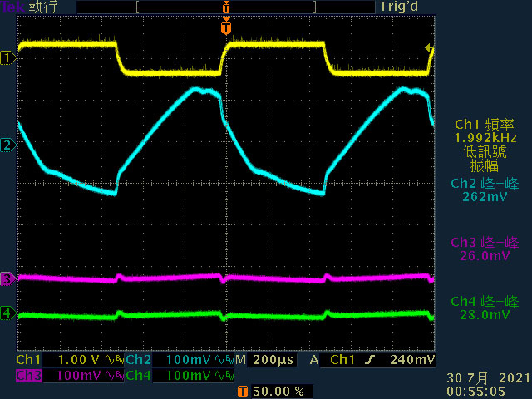Click the Ch2 100mV scale readout
The image size is (532, 399).
click(x=189, y=360)
